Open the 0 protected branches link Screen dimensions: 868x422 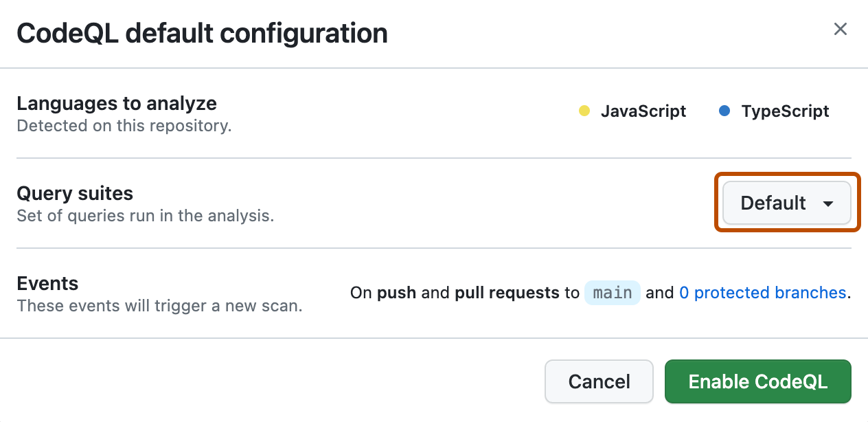(762, 293)
